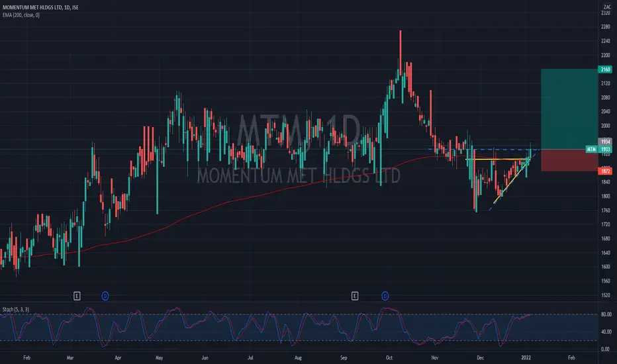Image resolution: width=617 pixels, height=364 pixels.
Task: Click the 1760 price axis label
Action: pyautogui.click(x=605, y=210)
